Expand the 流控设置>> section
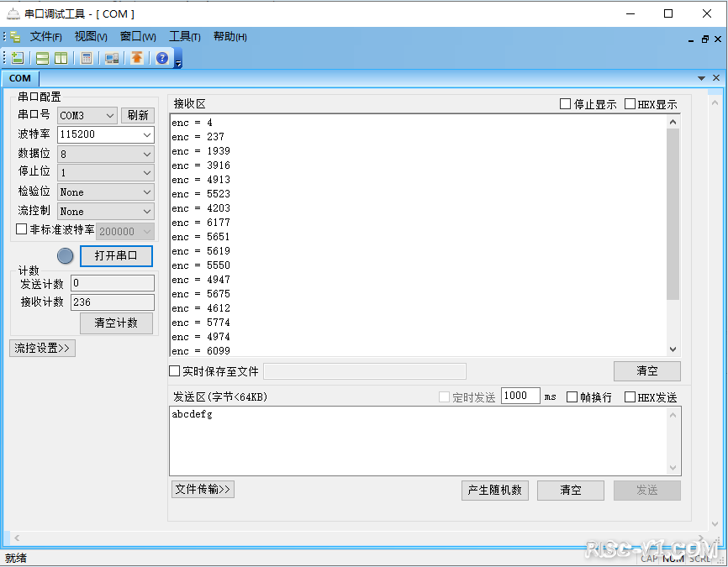The image size is (728, 567). pos(42,348)
